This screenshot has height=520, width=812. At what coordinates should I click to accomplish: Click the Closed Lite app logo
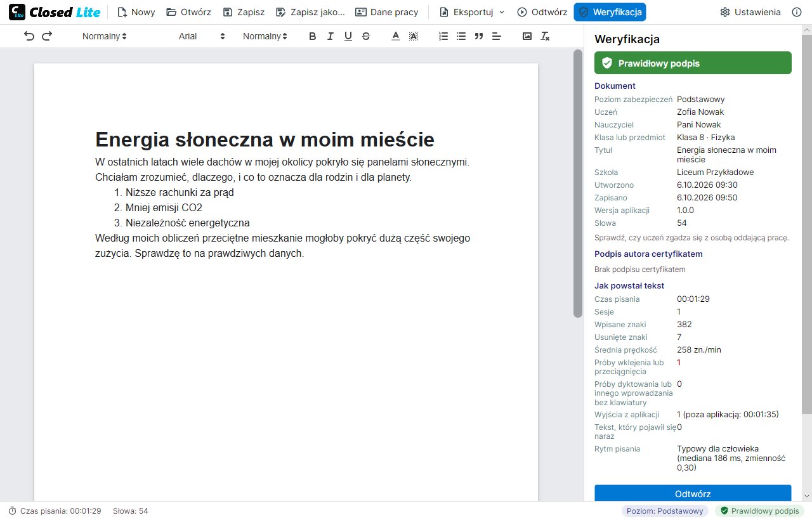[x=55, y=12]
